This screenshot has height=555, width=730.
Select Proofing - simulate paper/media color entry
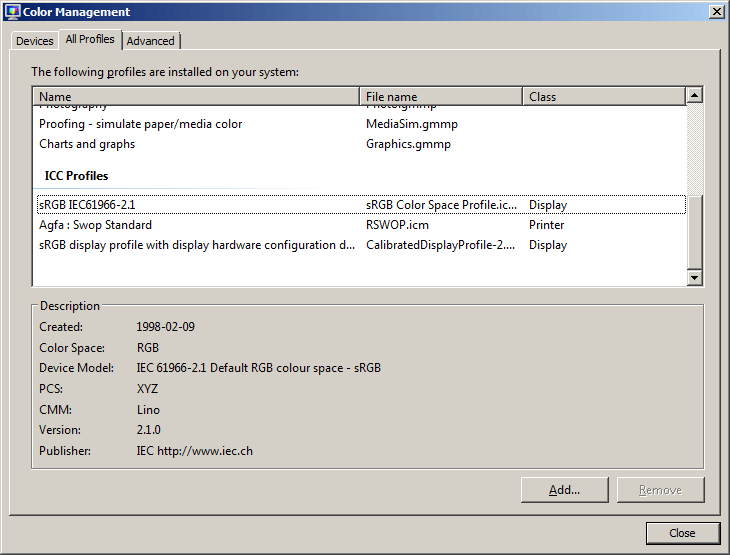140,124
